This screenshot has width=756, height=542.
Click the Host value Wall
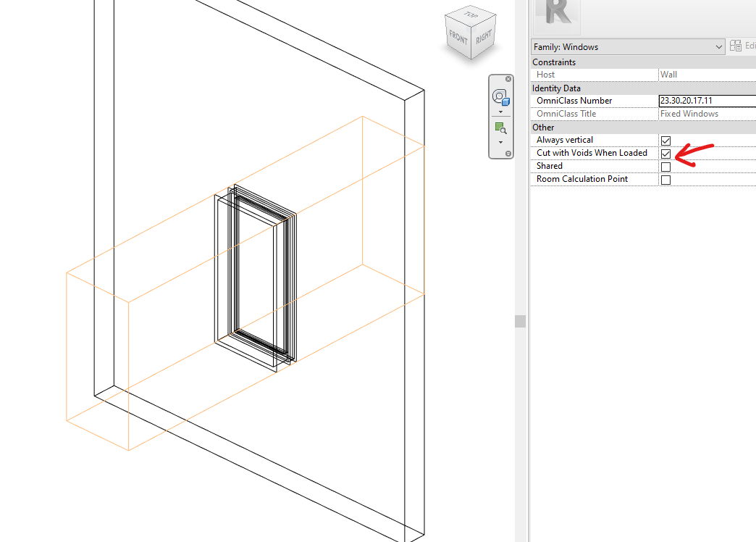(x=668, y=75)
